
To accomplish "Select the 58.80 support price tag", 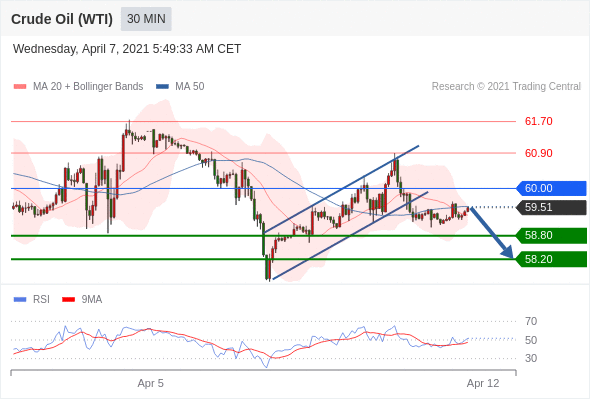I will 551,236.
